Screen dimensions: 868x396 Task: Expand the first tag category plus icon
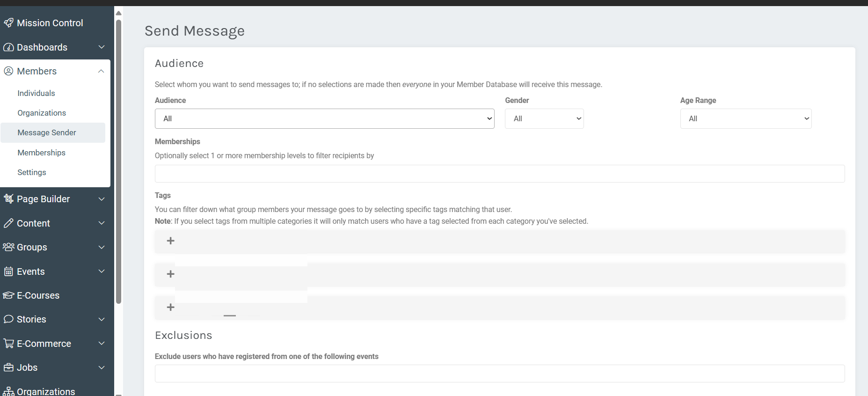171,241
